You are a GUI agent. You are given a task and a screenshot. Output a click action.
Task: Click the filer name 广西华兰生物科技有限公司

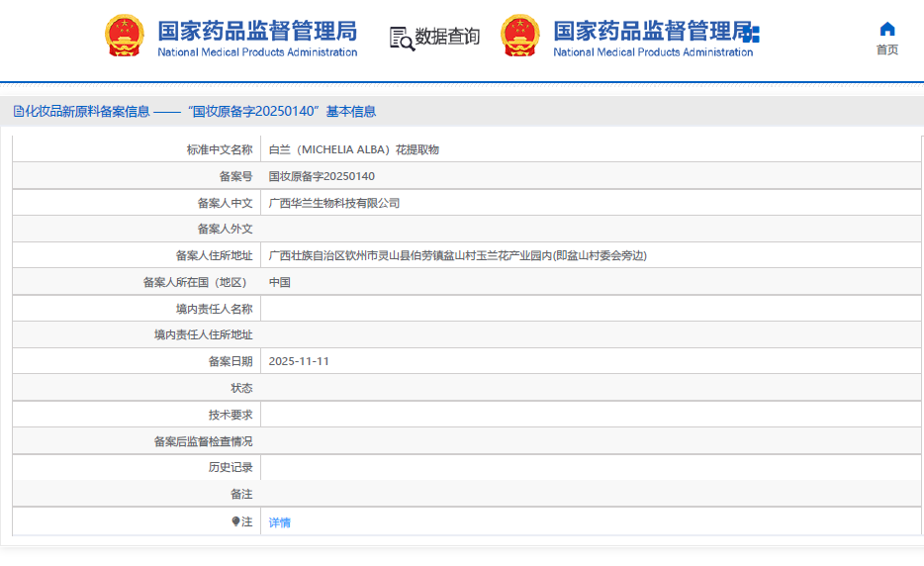tap(334, 203)
